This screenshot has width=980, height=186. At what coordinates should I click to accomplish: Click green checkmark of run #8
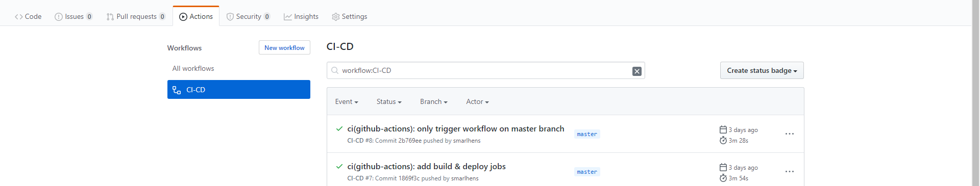pos(339,128)
